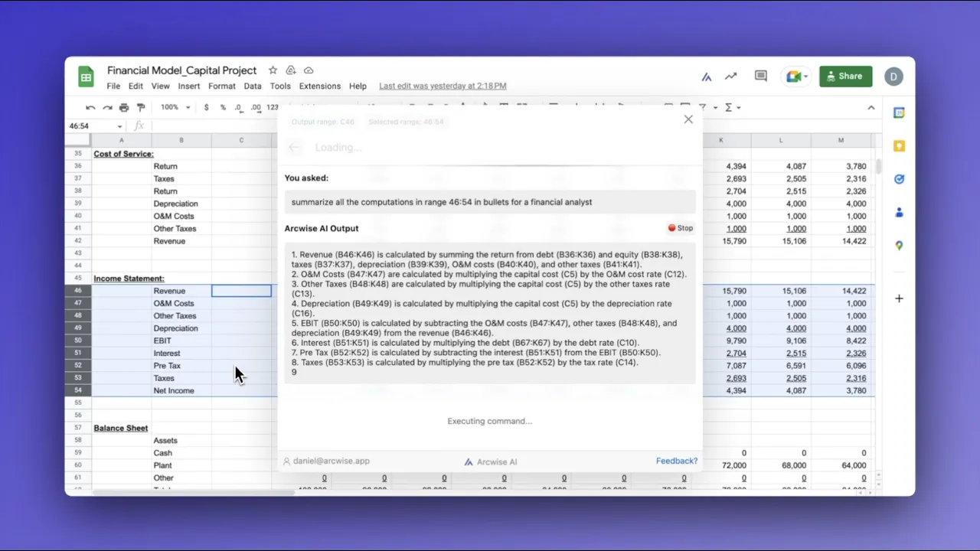Screen dimensions: 980x551
Task: Click the Arcwise AI footer logo
Action: (490, 461)
